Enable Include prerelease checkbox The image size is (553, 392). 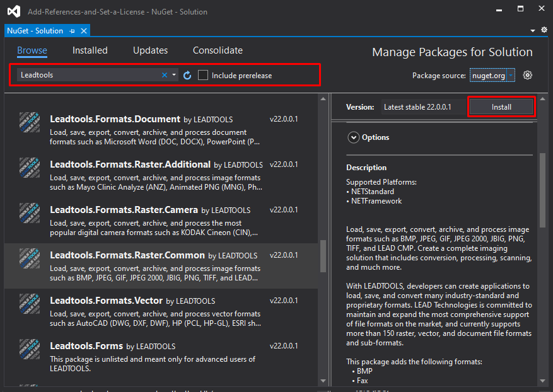(x=203, y=75)
